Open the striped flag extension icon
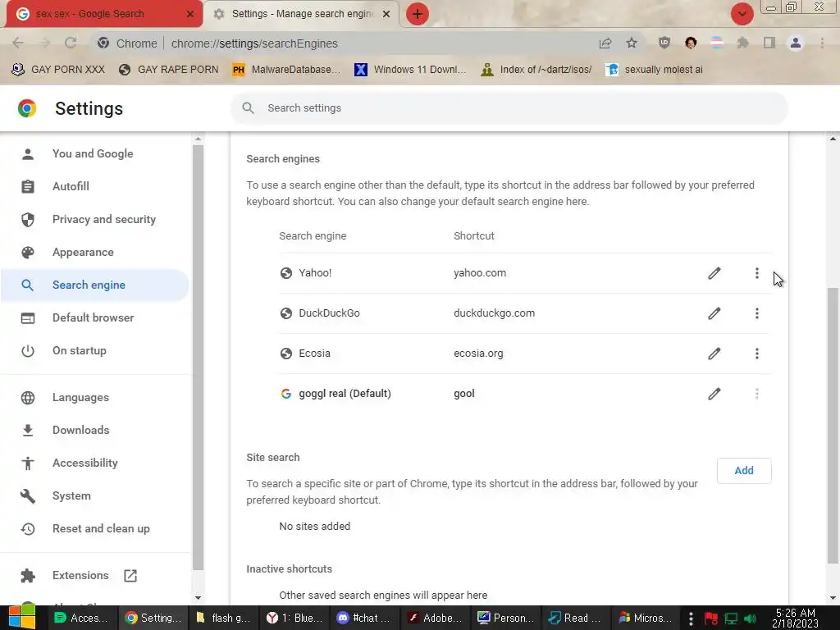Image resolution: width=840 pixels, height=630 pixels. click(x=717, y=43)
